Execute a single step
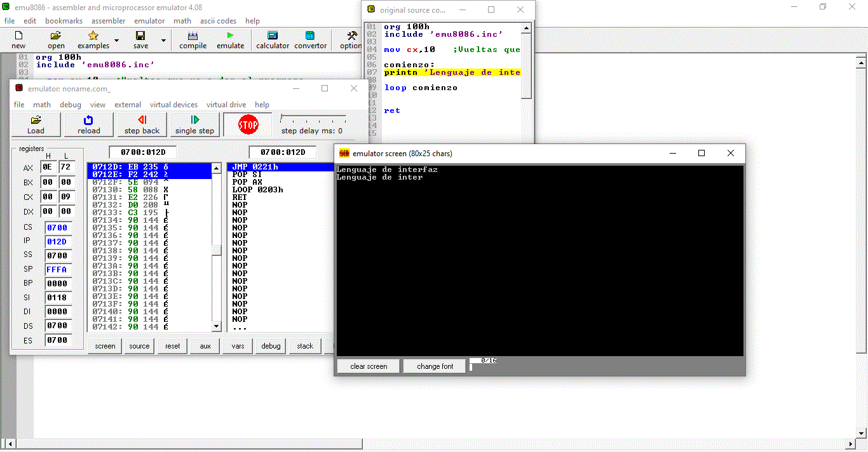The width and height of the screenshot is (868, 452). tap(194, 124)
